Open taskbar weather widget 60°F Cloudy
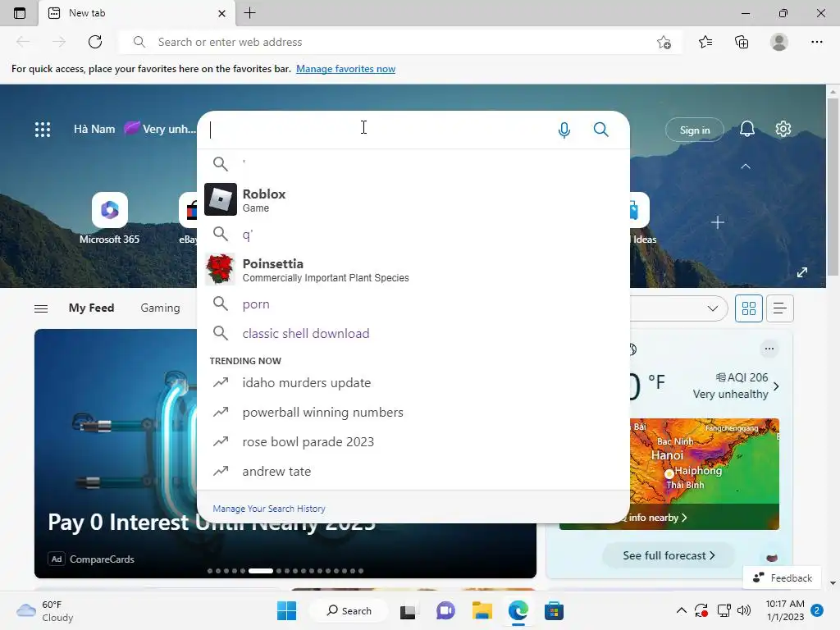The height and width of the screenshot is (630, 840). tap(44, 610)
